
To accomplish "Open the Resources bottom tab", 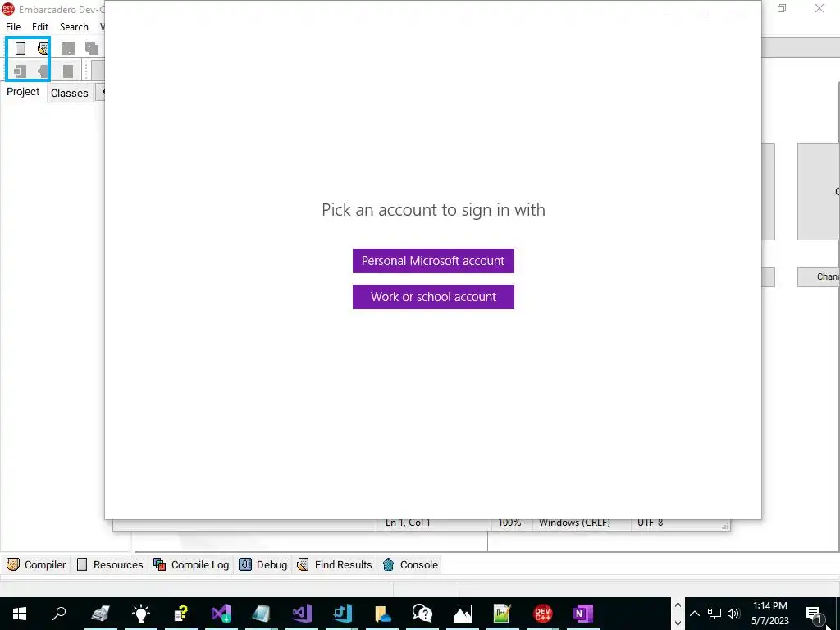I will [x=110, y=564].
